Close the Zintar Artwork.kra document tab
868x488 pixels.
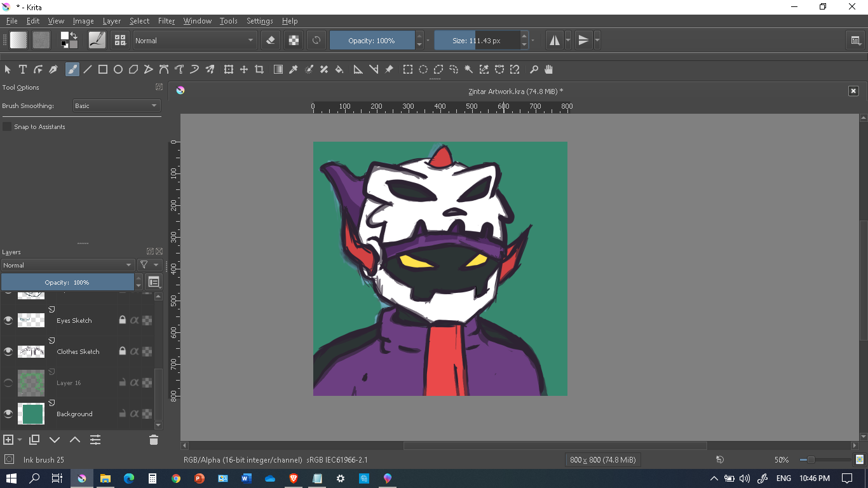[x=853, y=91]
